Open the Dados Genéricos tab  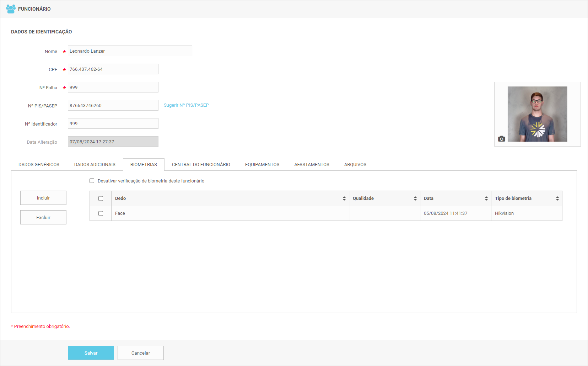[x=39, y=165]
